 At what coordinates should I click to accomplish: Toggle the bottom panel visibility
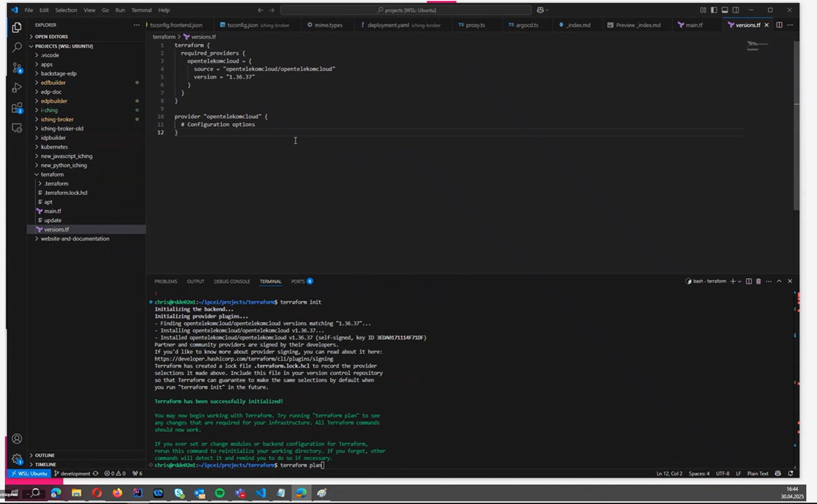tap(725, 10)
